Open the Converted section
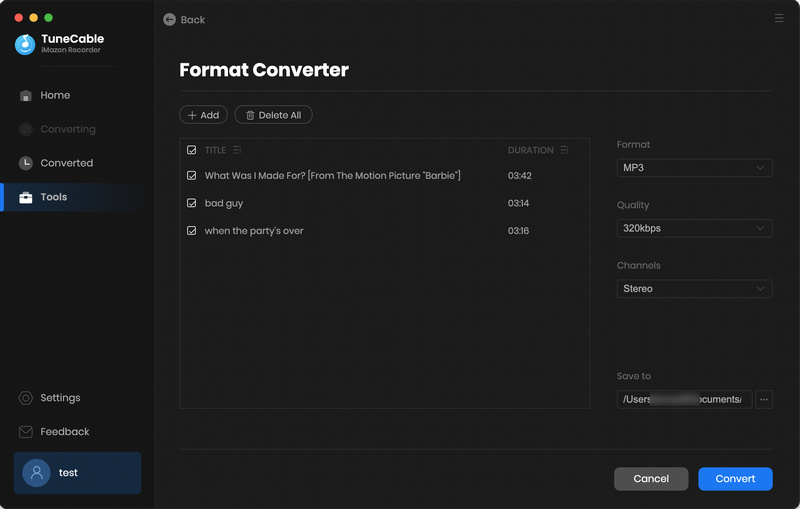The width and height of the screenshot is (800, 509). click(66, 163)
